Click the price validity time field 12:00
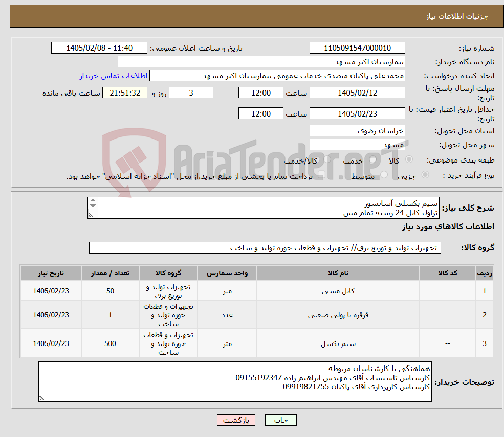 [260, 113]
